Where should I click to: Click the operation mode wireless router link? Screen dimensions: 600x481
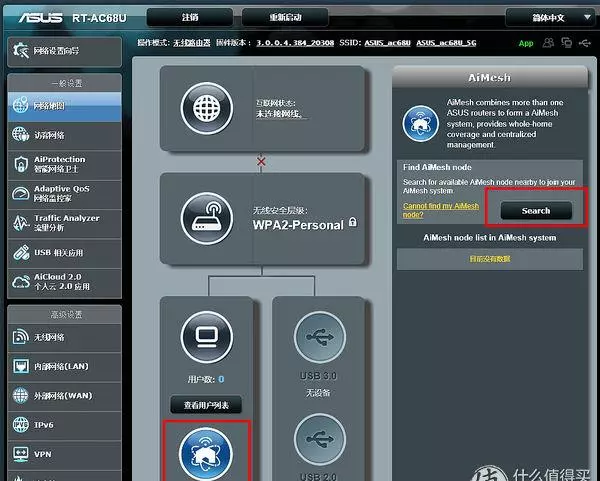pos(192,43)
